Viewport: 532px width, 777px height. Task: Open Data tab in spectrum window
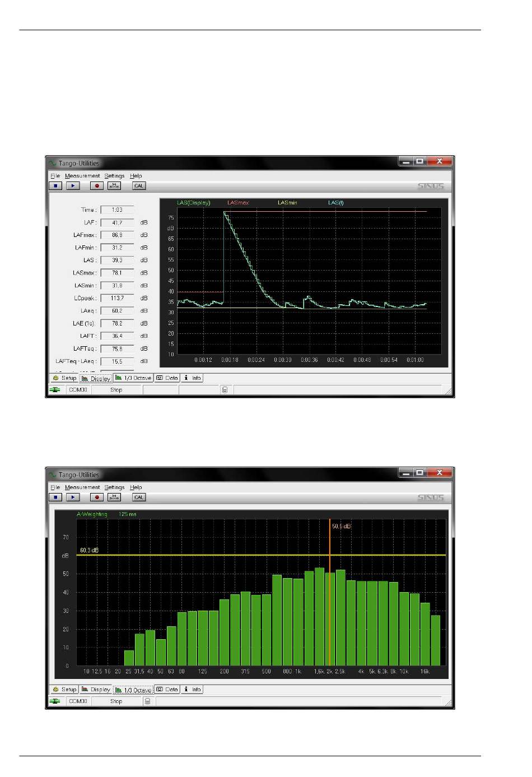click(167, 690)
